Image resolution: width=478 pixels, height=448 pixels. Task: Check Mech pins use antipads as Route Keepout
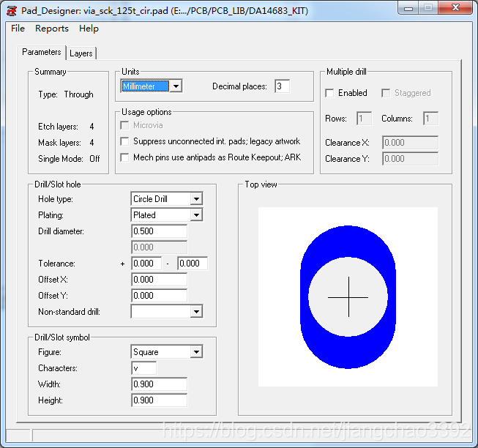click(126, 157)
